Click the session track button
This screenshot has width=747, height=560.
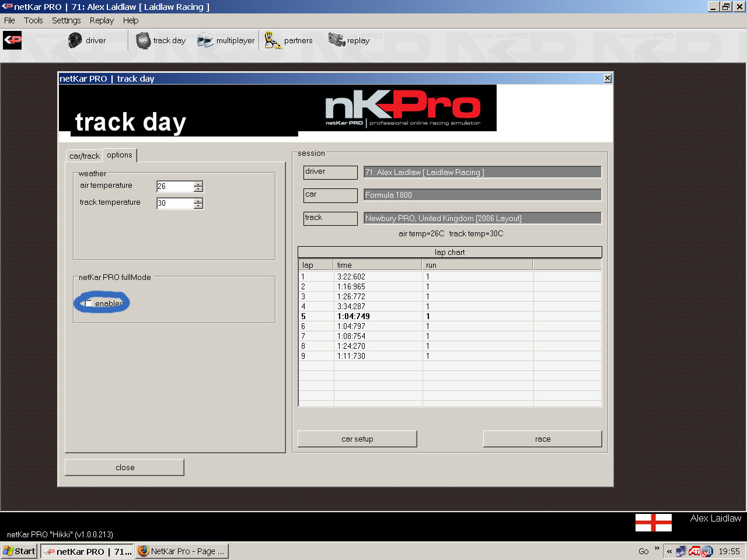point(330,218)
